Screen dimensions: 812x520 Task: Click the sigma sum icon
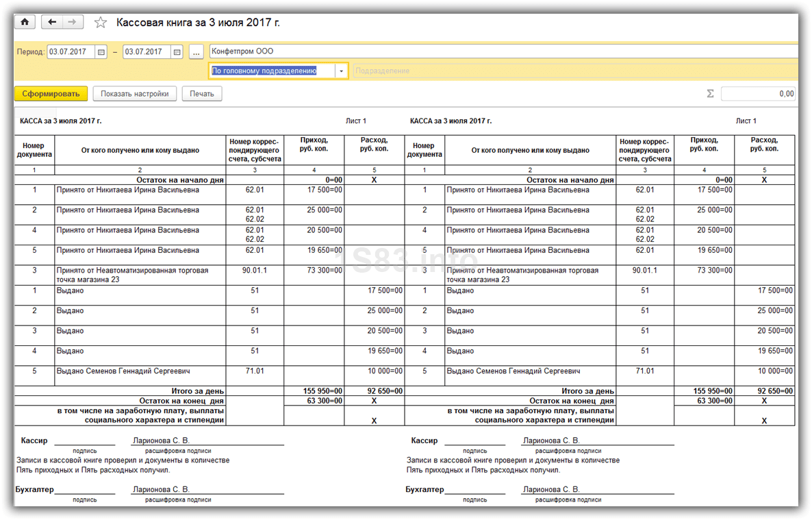[x=710, y=94]
